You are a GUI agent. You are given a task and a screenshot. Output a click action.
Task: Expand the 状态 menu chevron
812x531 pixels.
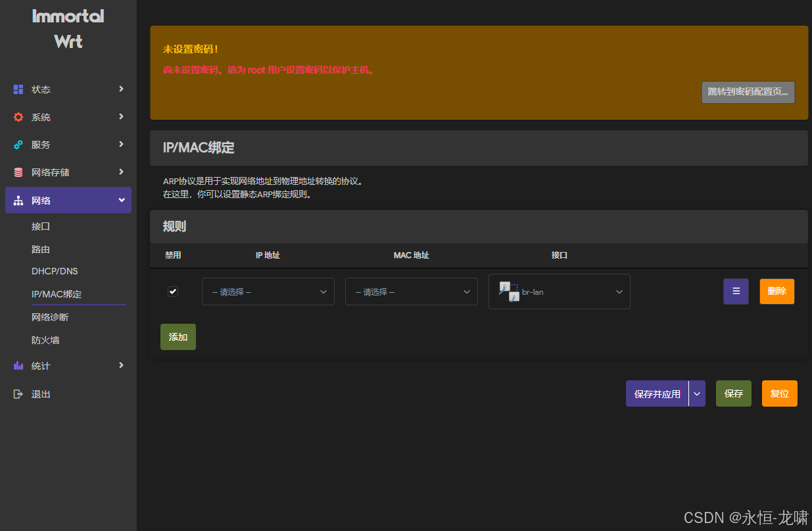(121, 89)
